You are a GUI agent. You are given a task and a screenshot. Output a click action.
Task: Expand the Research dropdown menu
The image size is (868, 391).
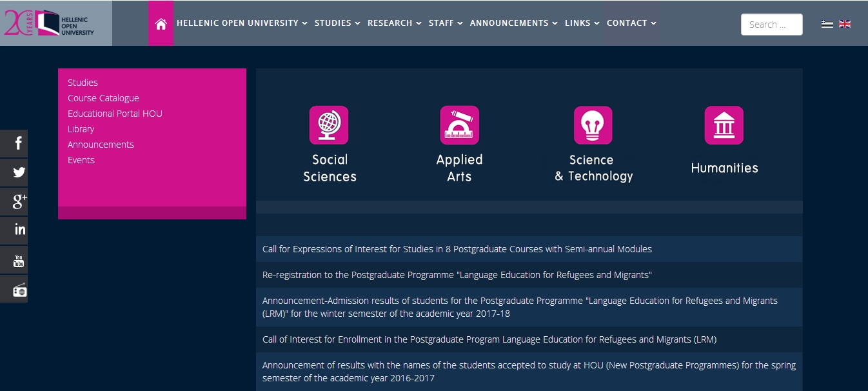[x=395, y=23]
